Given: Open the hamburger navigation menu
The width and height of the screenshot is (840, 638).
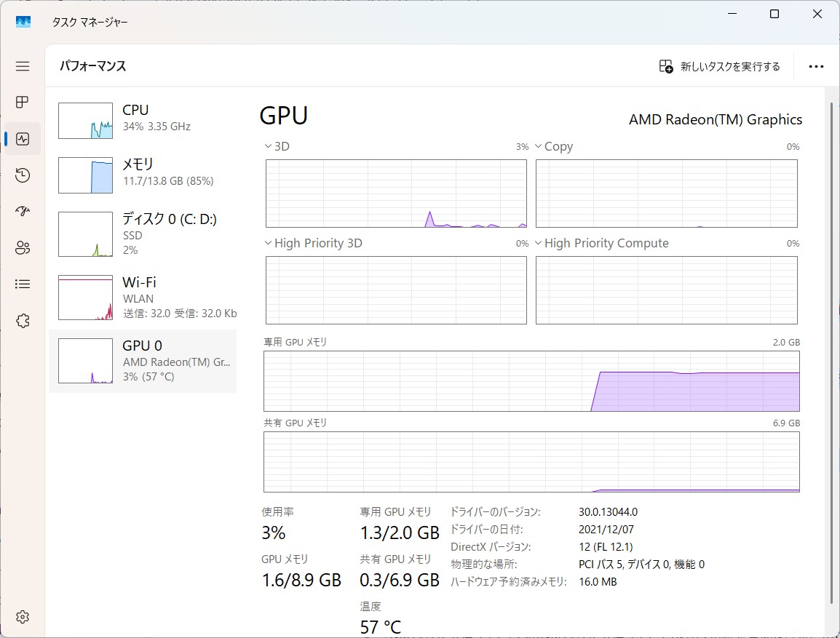Looking at the screenshot, I should click(23, 66).
